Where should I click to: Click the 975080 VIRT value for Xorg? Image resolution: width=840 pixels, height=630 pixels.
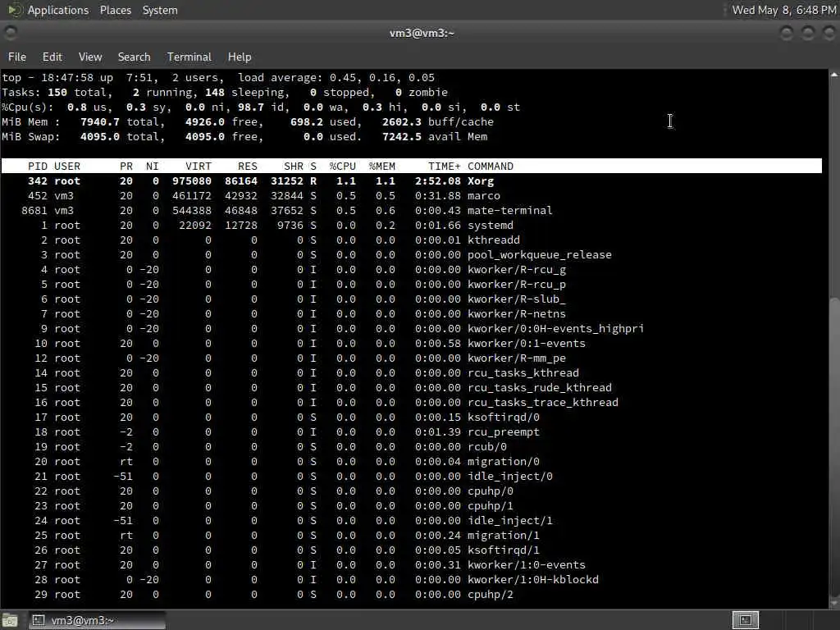[x=192, y=181]
